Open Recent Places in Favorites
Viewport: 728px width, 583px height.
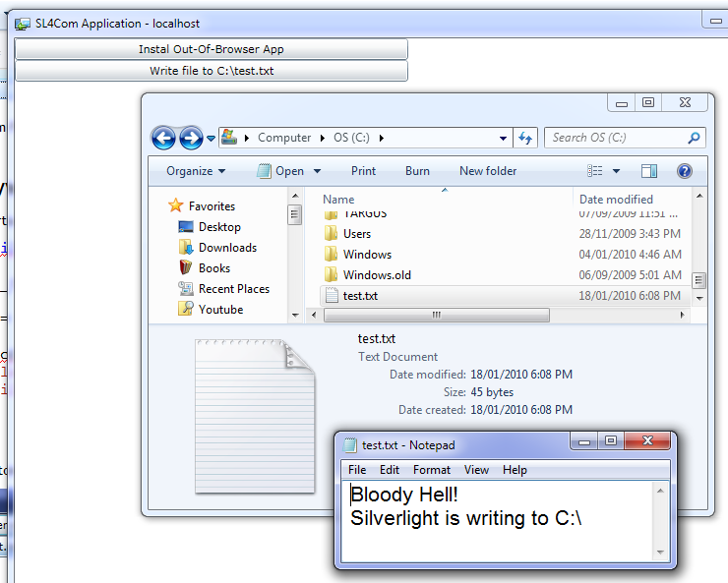(234, 289)
